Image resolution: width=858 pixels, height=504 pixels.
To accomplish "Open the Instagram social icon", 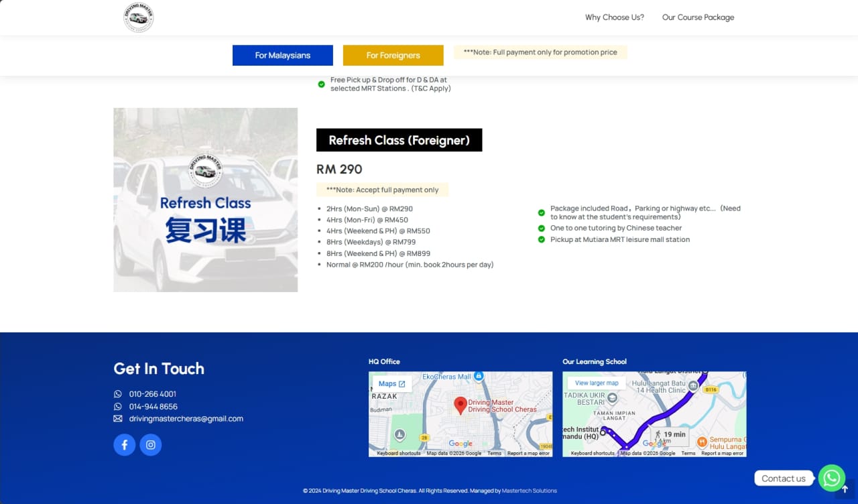I will coord(151,445).
